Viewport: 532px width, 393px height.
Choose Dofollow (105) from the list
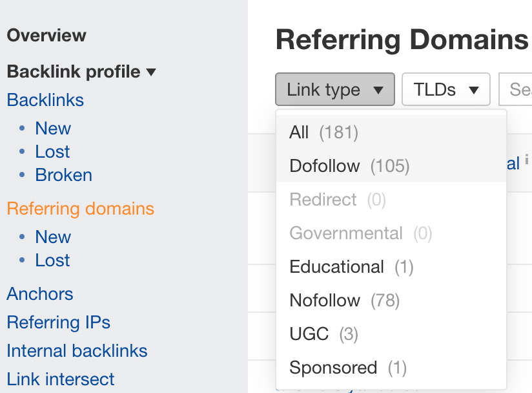tap(349, 166)
